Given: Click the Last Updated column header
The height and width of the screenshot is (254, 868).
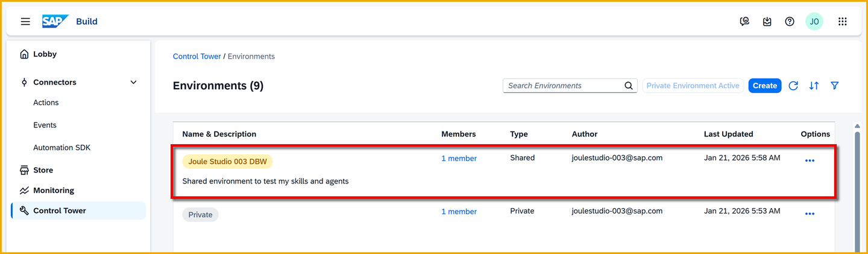Looking at the screenshot, I should tap(728, 135).
